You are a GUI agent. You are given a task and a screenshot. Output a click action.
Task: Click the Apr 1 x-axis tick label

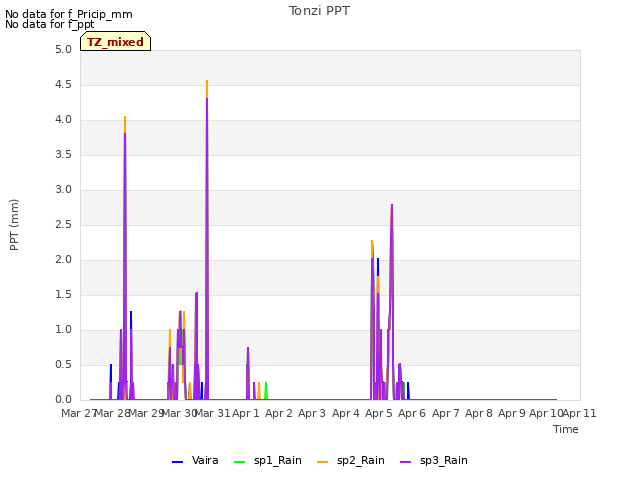pyautogui.click(x=246, y=413)
